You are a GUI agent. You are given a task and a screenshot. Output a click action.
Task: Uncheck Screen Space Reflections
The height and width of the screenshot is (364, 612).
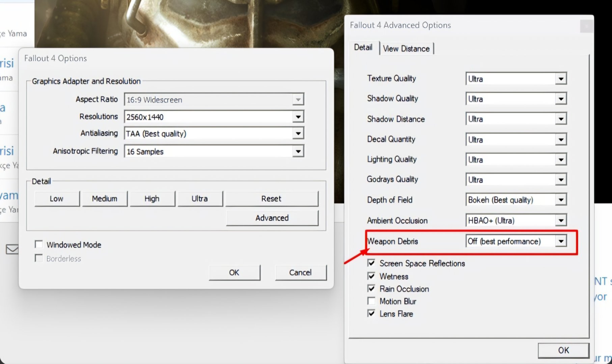(x=371, y=263)
